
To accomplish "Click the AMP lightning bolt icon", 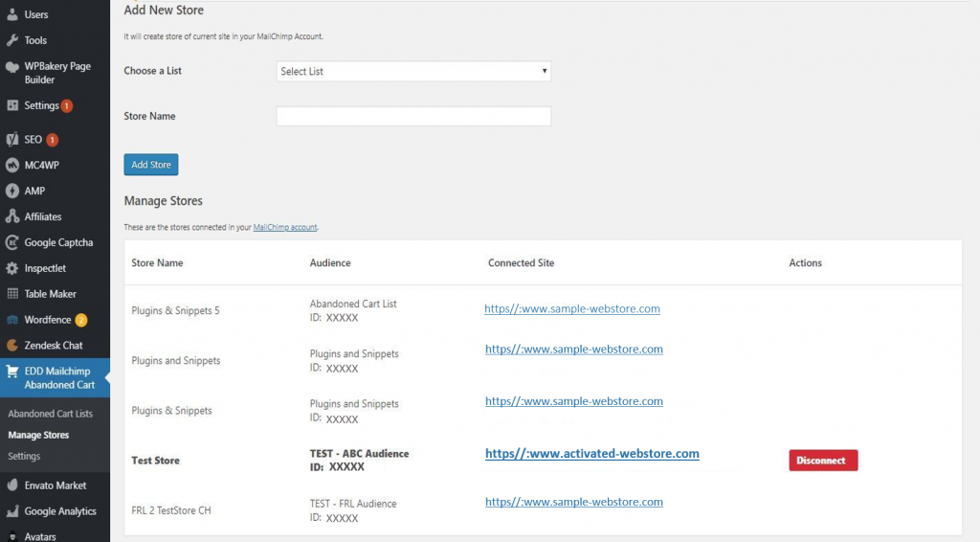I will (12, 191).
